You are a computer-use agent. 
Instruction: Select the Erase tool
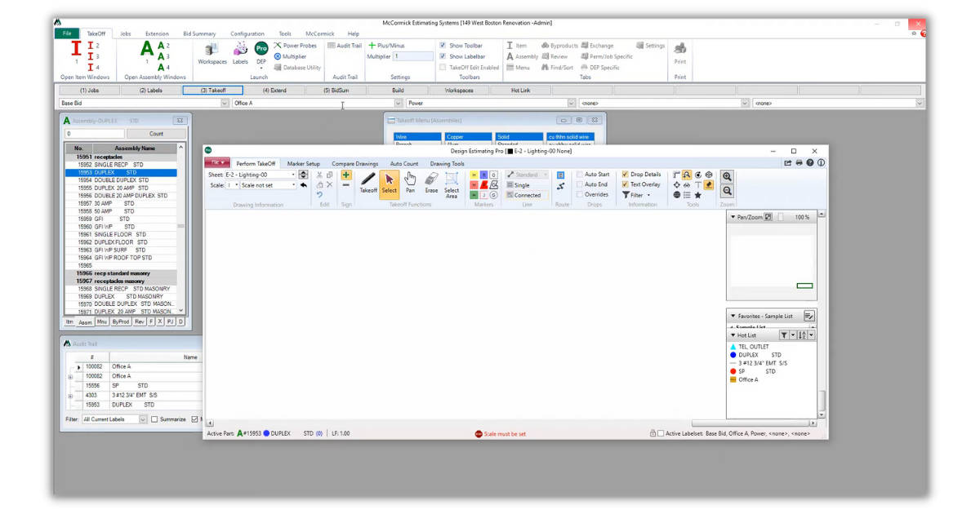point(430,183)
